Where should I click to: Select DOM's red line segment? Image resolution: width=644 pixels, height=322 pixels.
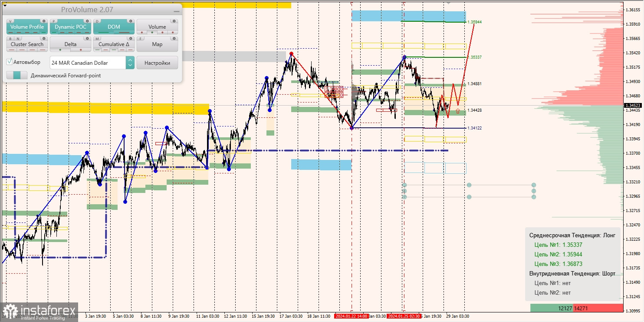pos(124,32)
